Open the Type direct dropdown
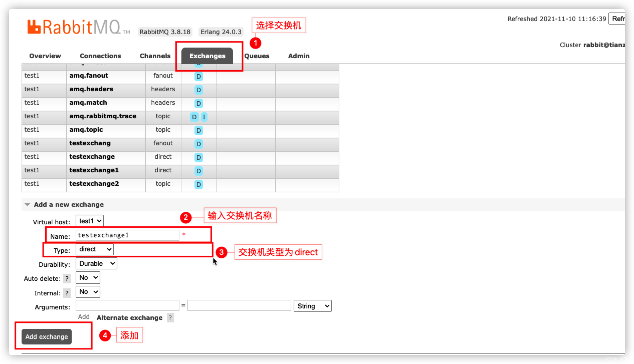Viewport: 634px width, 364px height. click(94, 249)
